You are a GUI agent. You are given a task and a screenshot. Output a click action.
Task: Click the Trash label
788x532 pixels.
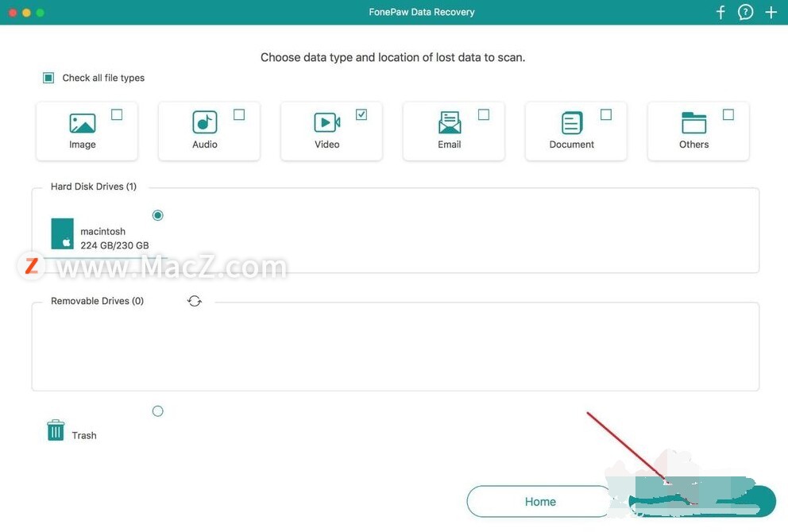pyautogui.click(x=84, y=436)
